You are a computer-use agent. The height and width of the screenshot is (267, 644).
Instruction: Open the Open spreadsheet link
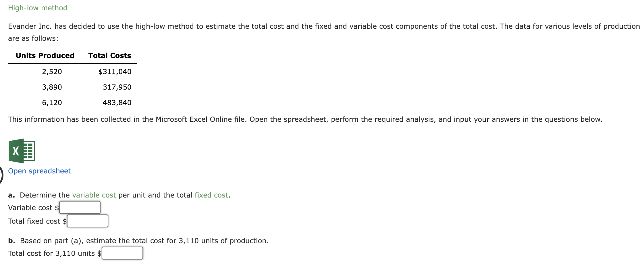coord(39,171)
